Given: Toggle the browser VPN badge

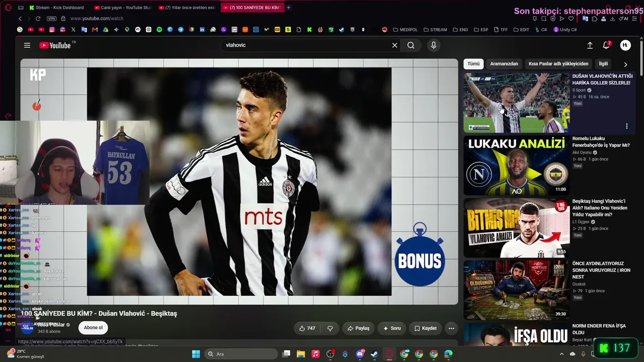Looking at the screenshot, I should click(51, 19).
